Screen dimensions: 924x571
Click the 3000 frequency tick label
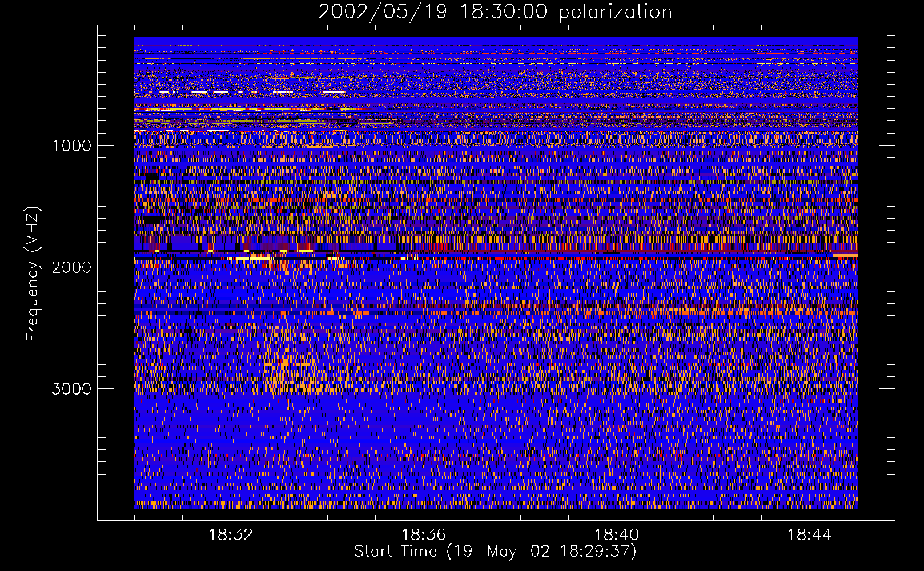pos(71,389)
